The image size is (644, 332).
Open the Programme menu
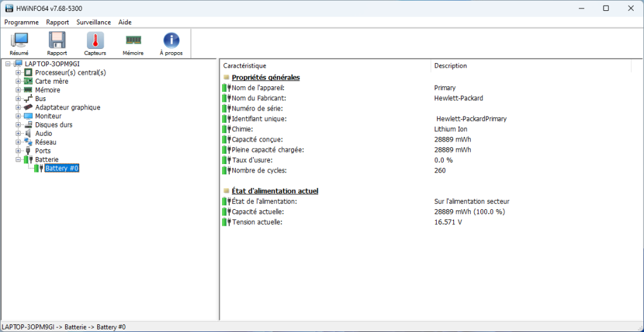tap(21, 22)
